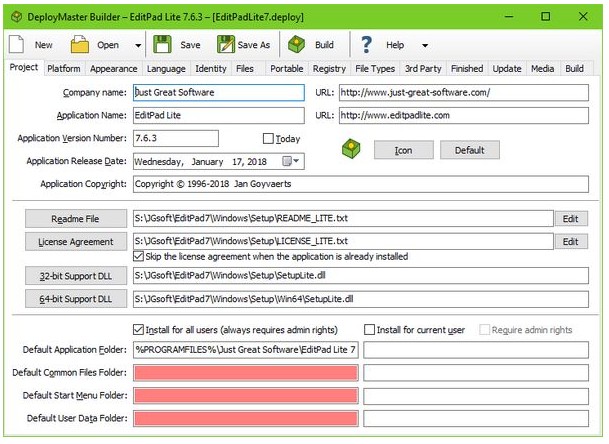Switch to the Platform tab
The height and width of the screenshot is (444, 609).
[64, 69]
